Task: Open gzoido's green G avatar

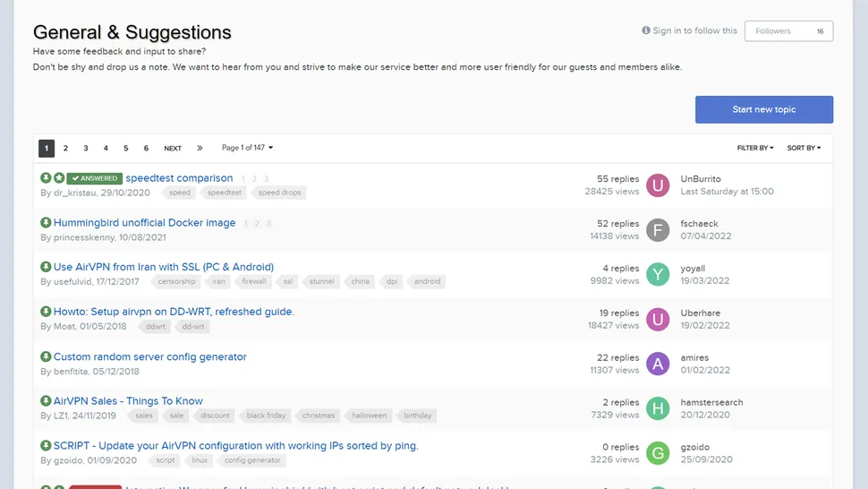Action: [658, 453]
